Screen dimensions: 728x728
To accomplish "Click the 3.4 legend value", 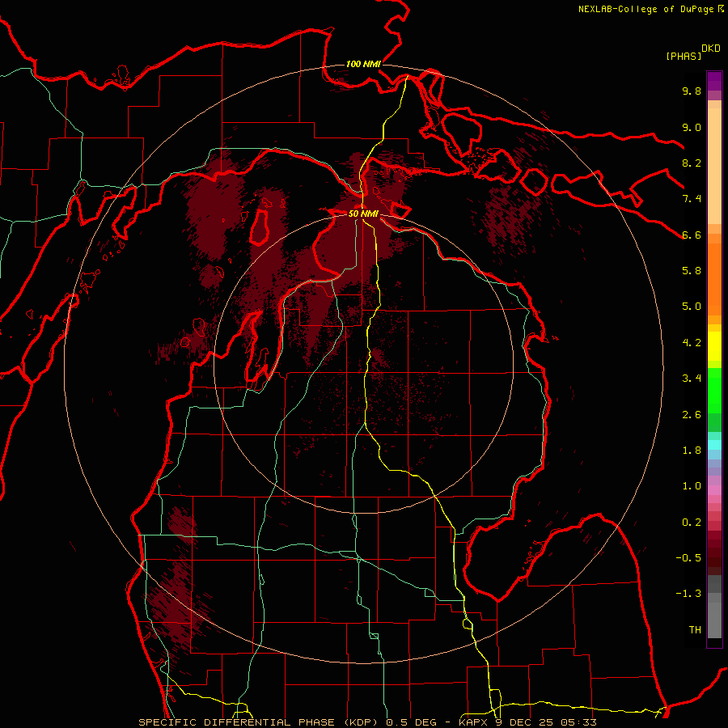I will 692,378.
